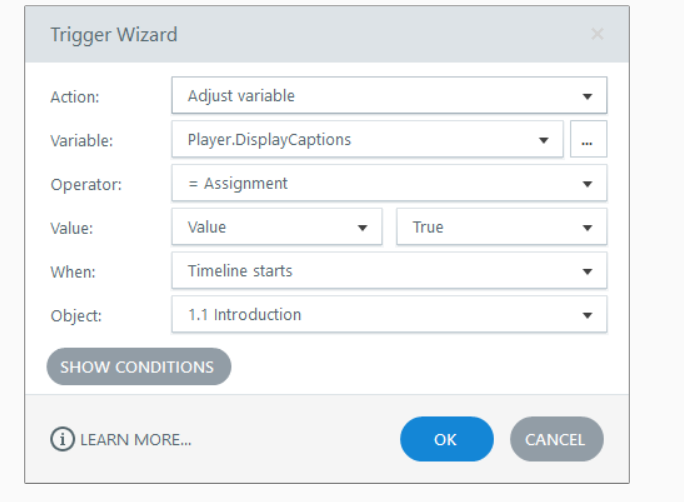Open the Action dropdown showing Adjust variable
Viewport: 684px width, 502px height.
(388, 96)
